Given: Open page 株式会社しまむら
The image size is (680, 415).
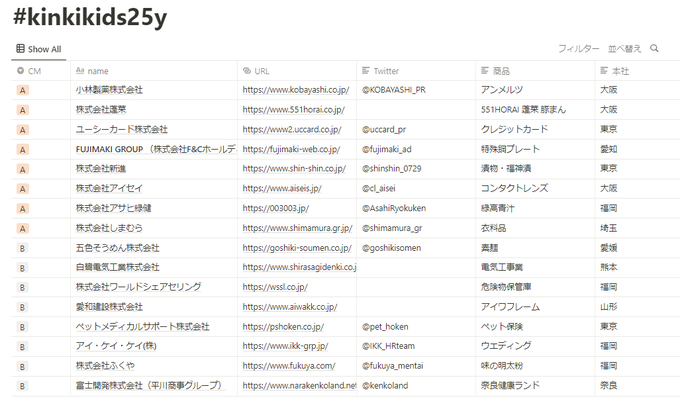Looking at the screenshot, I should [109, 228].
